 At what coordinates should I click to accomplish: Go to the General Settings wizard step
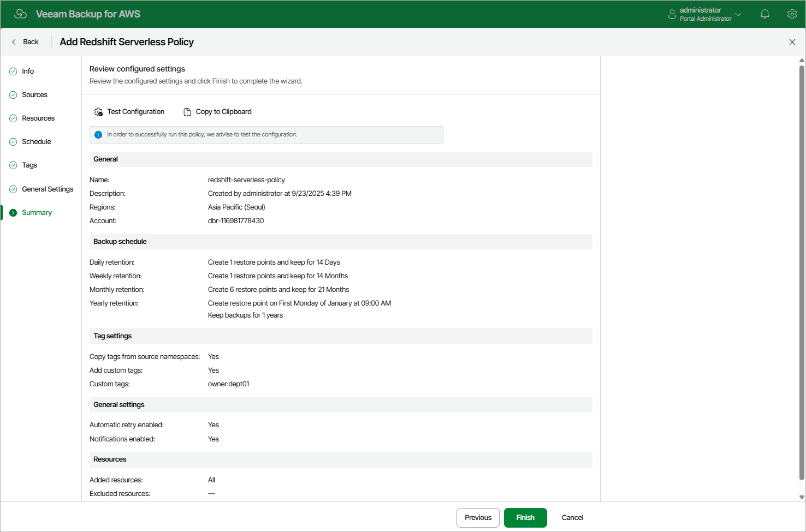pos(48,189)
